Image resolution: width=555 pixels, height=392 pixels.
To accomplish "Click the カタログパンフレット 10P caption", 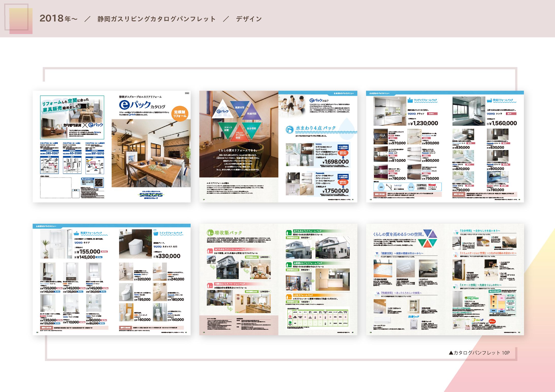I will coord(479,353).
